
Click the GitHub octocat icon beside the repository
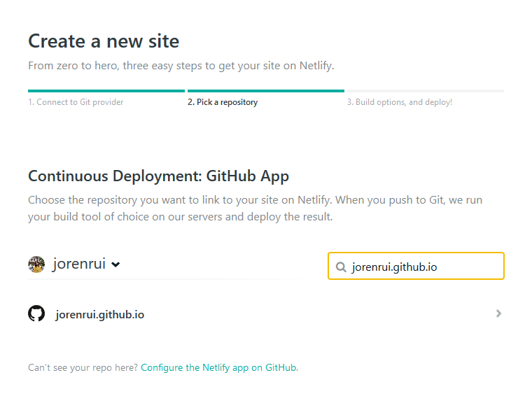[x=36, y=313]
